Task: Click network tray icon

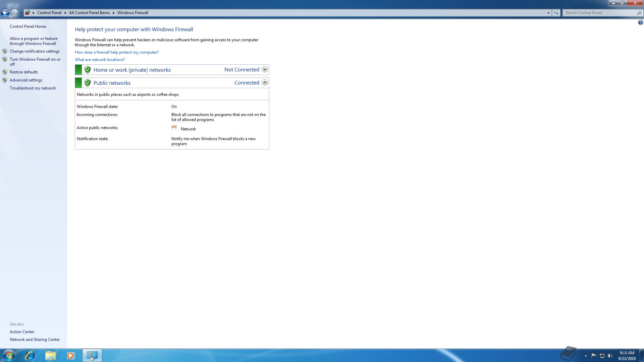Action: click(602, 356)
